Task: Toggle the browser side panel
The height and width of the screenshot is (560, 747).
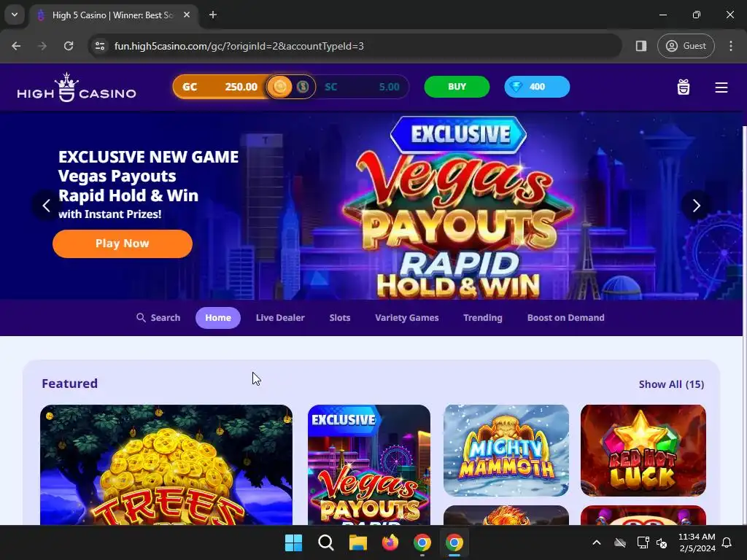Action: click(x=640, y=46)
